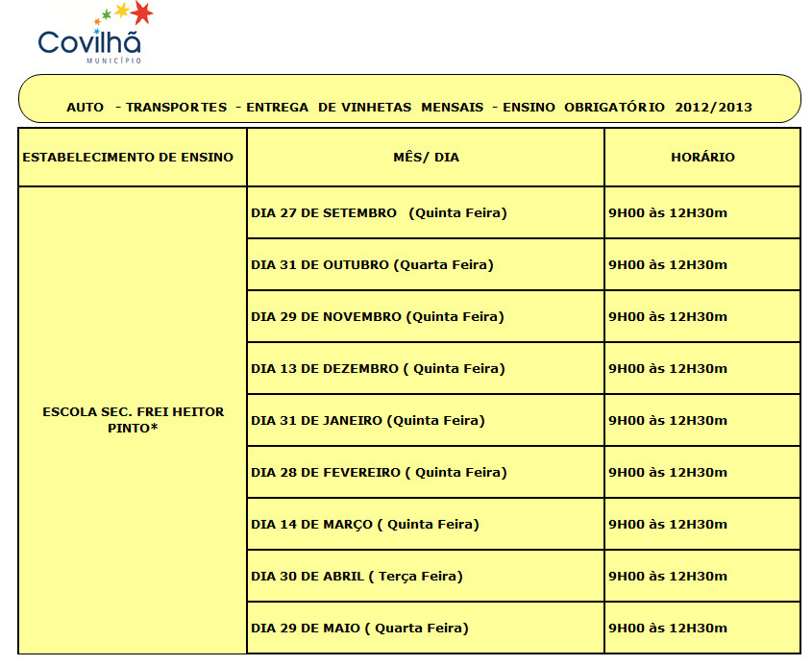Select the horário cell in the Maio row
The height and width of the screenshot is (666, 812).
tap(668, 628)
